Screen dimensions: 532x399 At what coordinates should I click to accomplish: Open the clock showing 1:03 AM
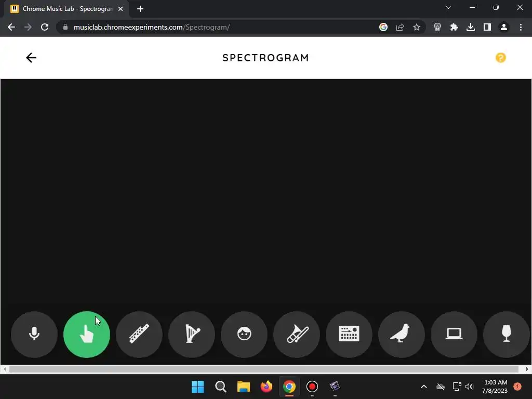(495, 387)
